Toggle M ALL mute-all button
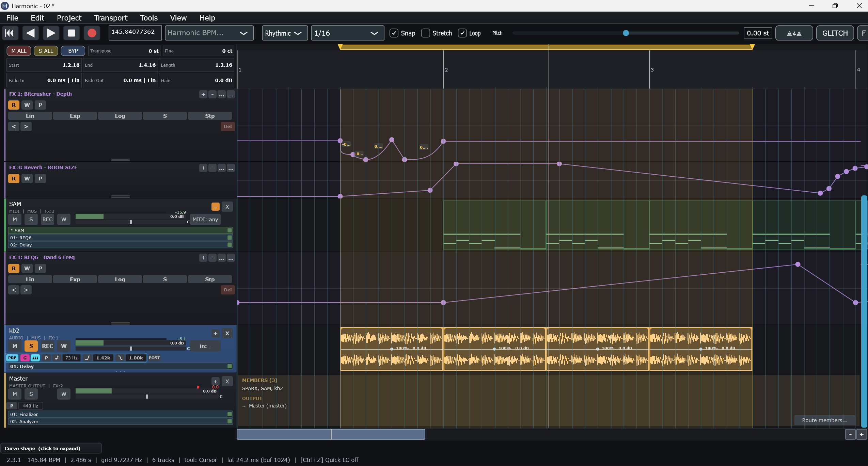This screenshot has height=466, width=868. 19,51
